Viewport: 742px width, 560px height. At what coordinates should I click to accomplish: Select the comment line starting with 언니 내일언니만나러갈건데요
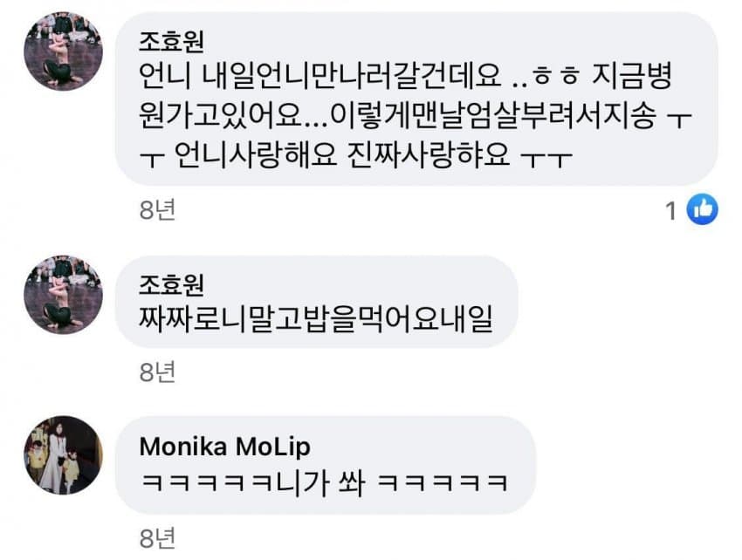tap(406, 76)
